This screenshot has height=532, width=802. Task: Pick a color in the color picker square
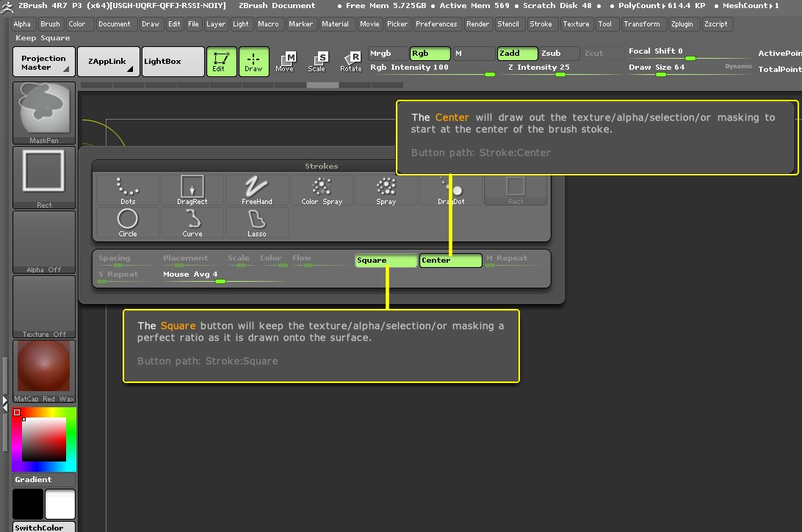(44, 439)
